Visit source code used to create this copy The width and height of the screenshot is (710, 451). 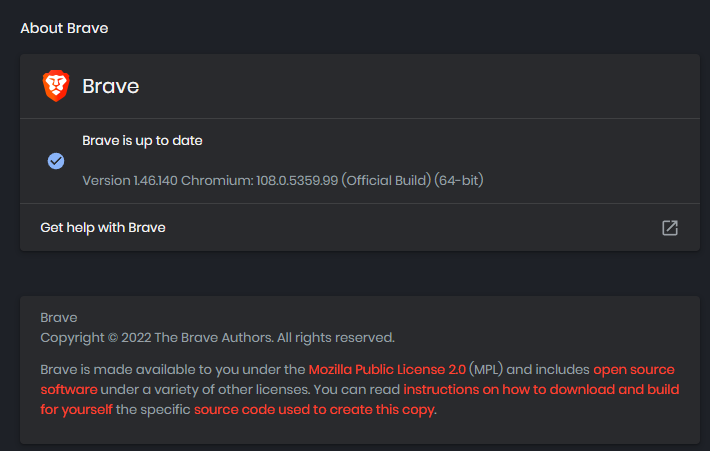coord(315,409)
